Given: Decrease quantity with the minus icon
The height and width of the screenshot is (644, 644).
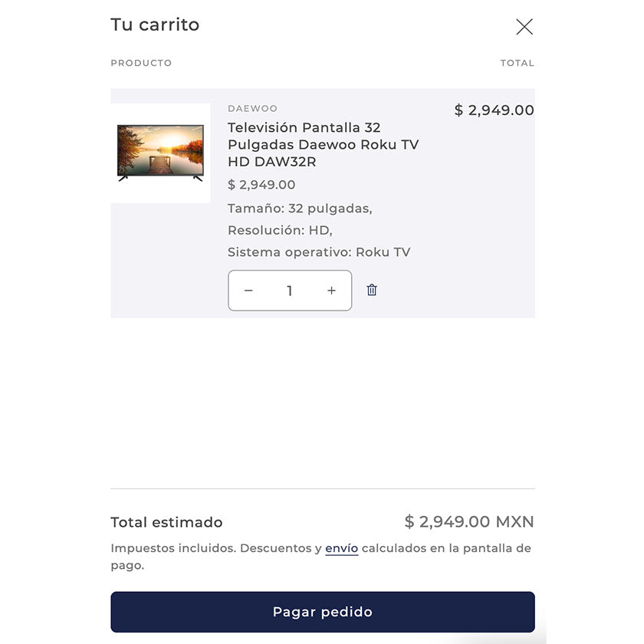Looking at the screenshot, I should (x=248, y=291).
